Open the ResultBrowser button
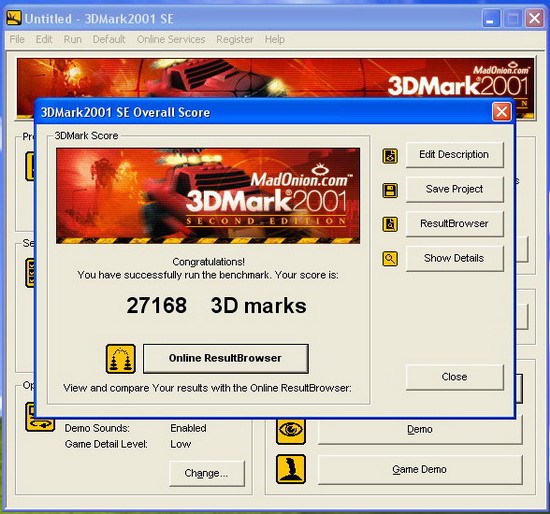 click(454, 223)
